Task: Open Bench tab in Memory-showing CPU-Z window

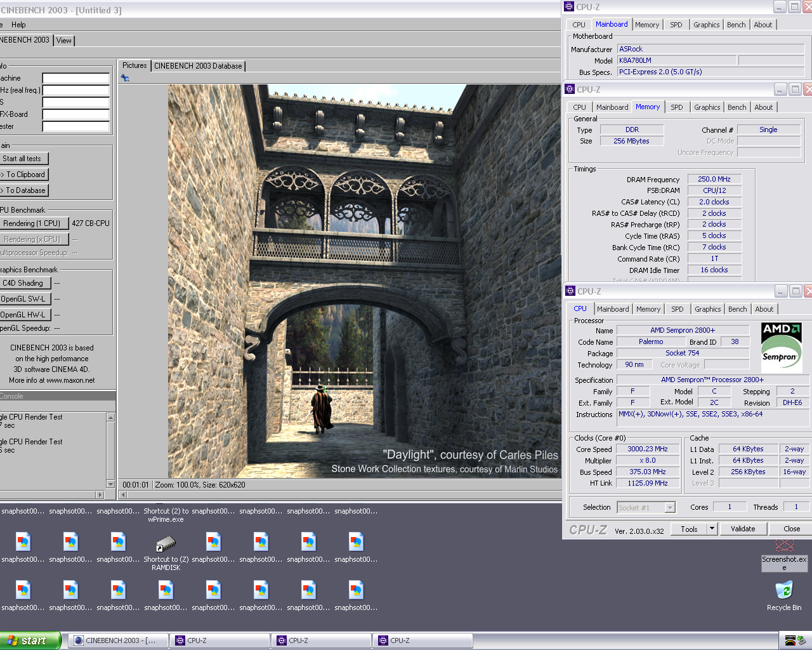Action: (x=737, y=107)
